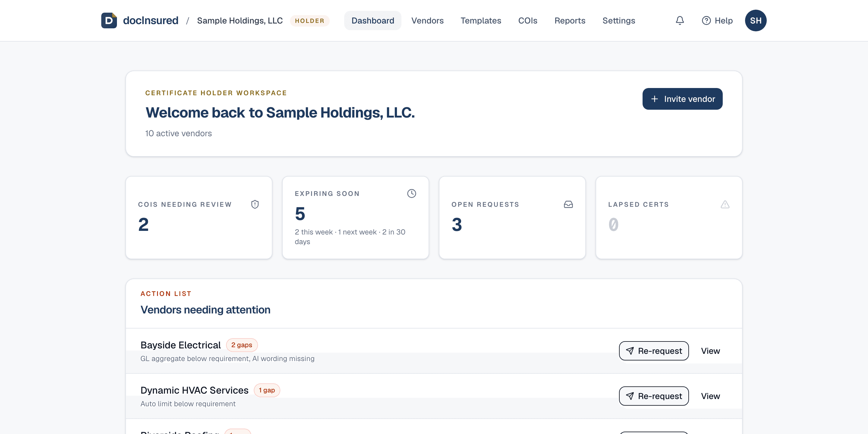Click the '2 gaps' badge on Bayside Electrical

(242, 345)
